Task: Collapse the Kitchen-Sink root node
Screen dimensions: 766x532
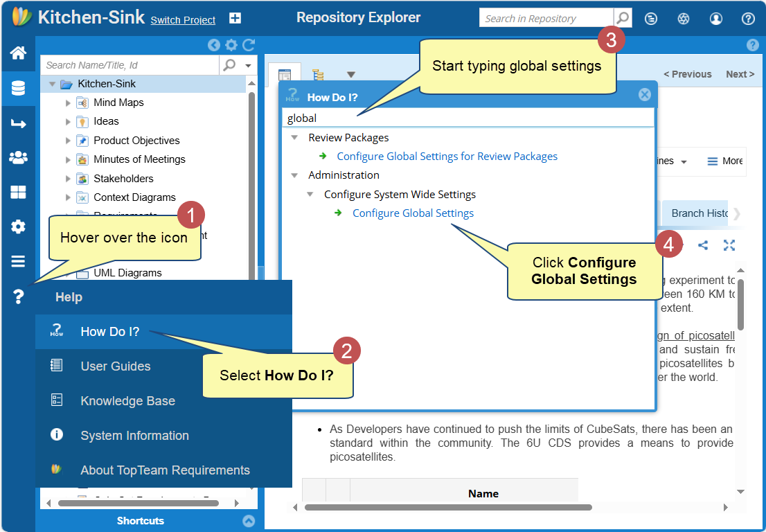Action: tap(52, 84)
